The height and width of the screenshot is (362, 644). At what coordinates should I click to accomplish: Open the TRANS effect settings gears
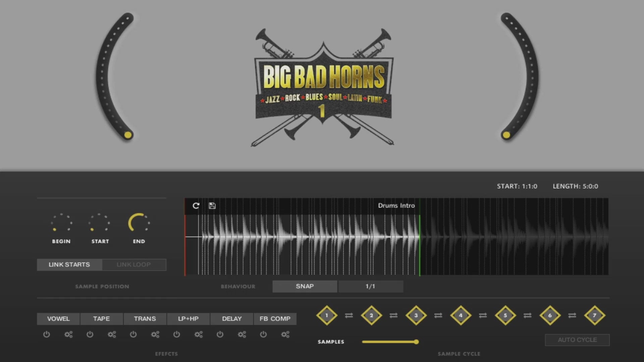(155, 334)
